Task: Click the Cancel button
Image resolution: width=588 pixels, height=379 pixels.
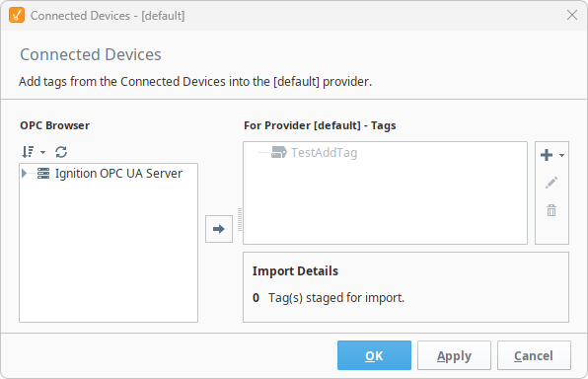Action: pos(534,355)
